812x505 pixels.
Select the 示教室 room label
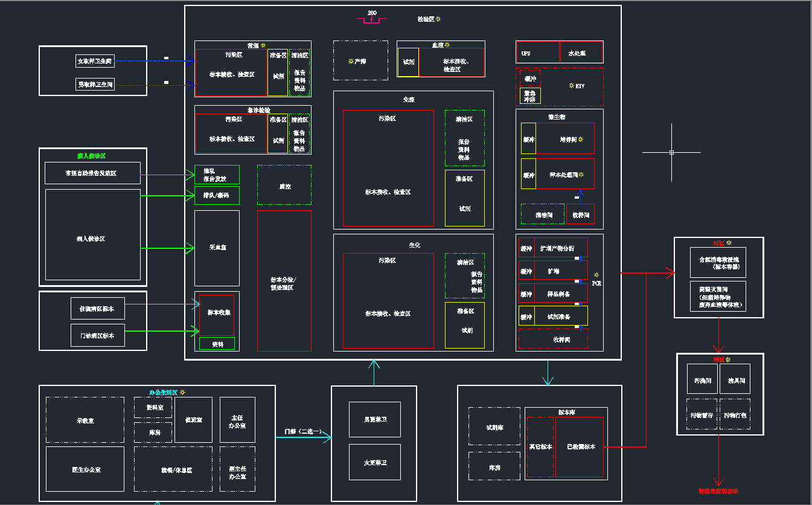85,421
